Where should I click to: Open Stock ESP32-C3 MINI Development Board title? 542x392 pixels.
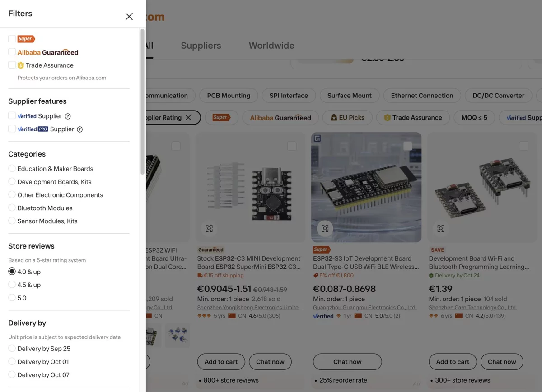[249, 263]
